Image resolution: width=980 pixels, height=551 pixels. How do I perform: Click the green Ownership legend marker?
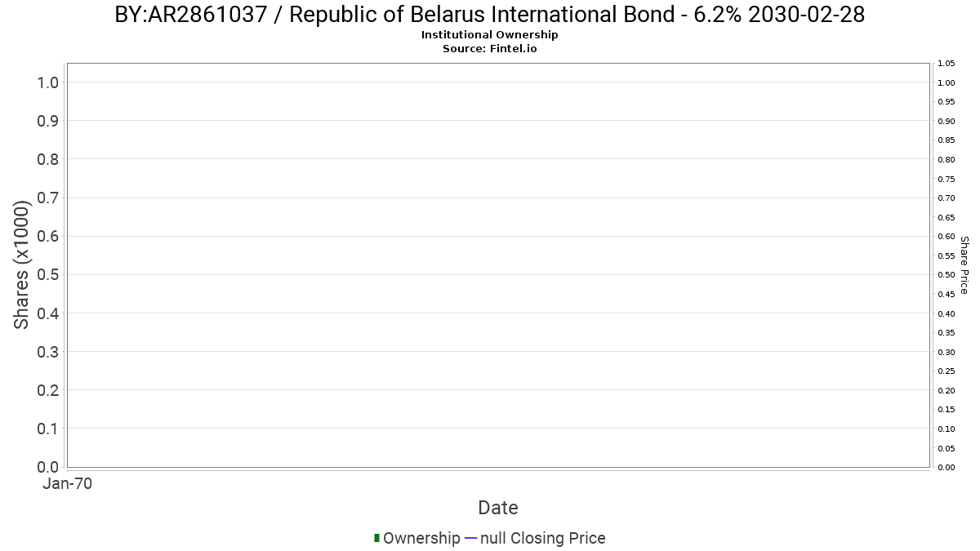[376, 538]
